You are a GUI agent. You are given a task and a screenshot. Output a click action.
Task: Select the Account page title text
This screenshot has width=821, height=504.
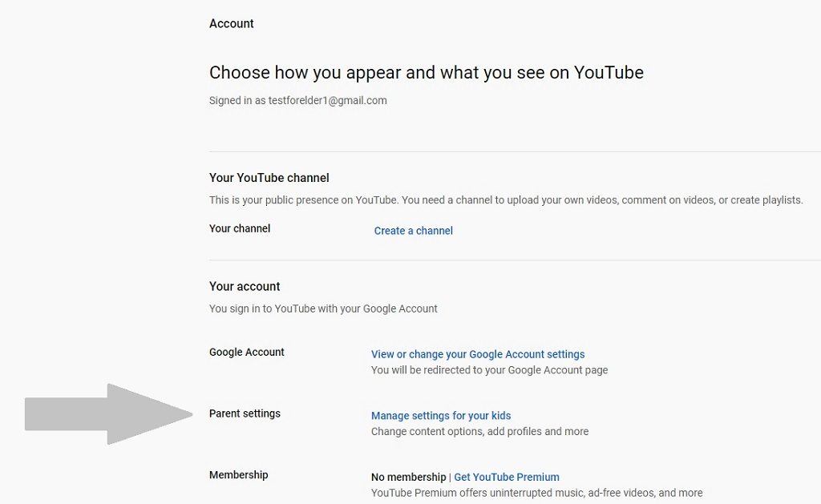coord(232,23)
